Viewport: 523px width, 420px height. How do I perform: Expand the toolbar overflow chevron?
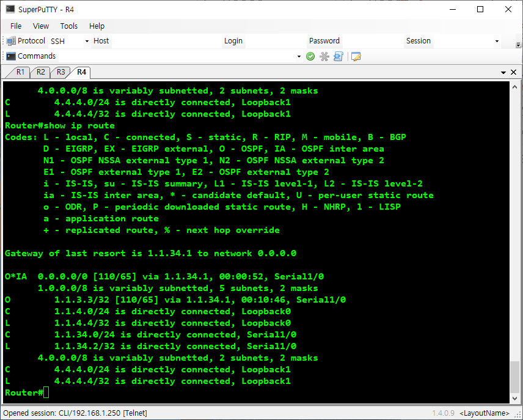coord(518,45)
